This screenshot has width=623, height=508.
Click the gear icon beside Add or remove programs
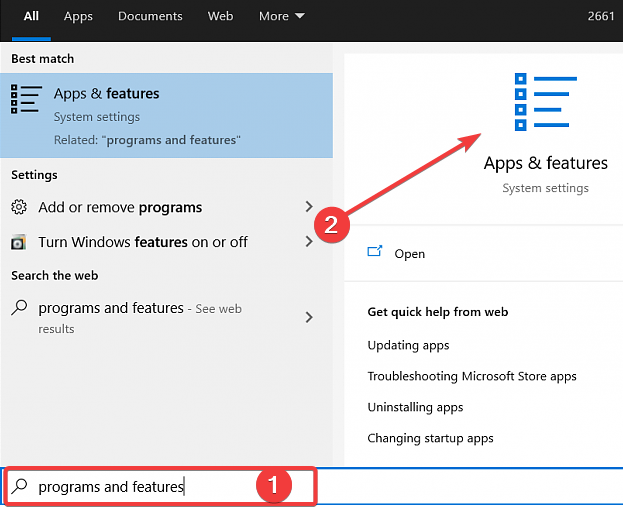[19, 207]
